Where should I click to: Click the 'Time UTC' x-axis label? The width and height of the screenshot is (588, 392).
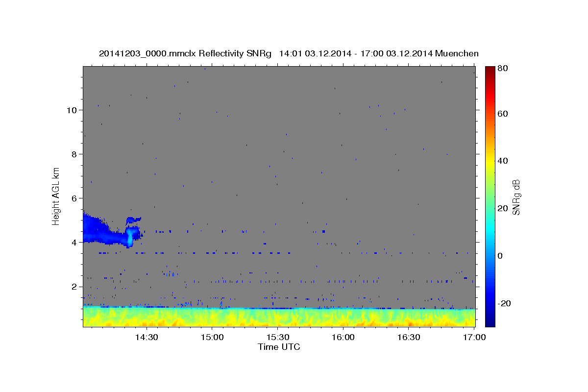click(x=279, y=347)
